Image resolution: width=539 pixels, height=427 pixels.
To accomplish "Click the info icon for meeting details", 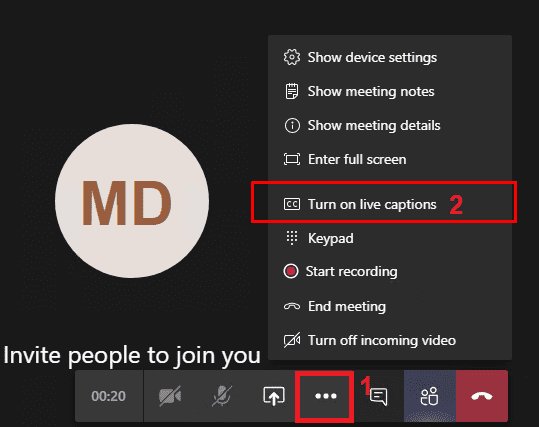I will 292,125.
